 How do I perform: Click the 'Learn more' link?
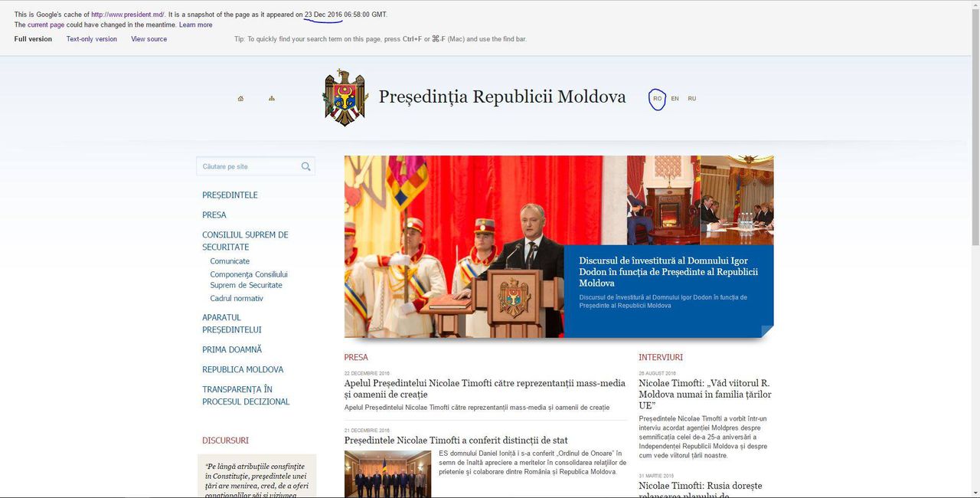tap(195, 25)
